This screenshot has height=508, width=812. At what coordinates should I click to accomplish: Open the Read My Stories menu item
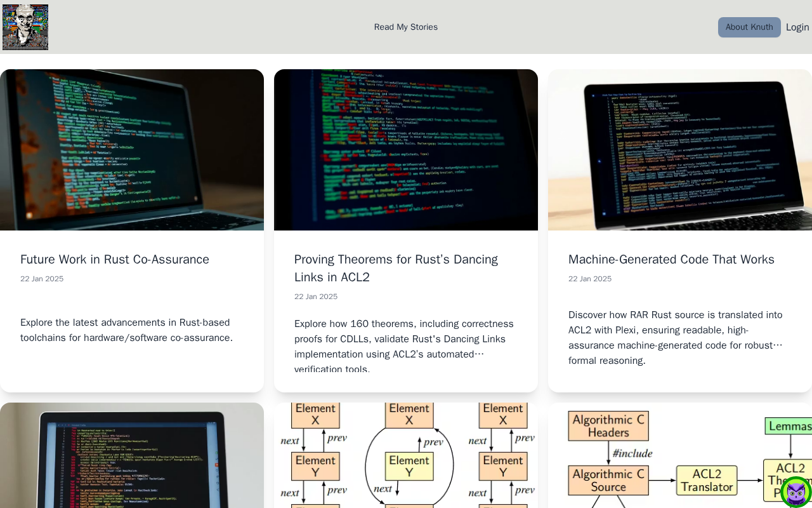[405, 27]
